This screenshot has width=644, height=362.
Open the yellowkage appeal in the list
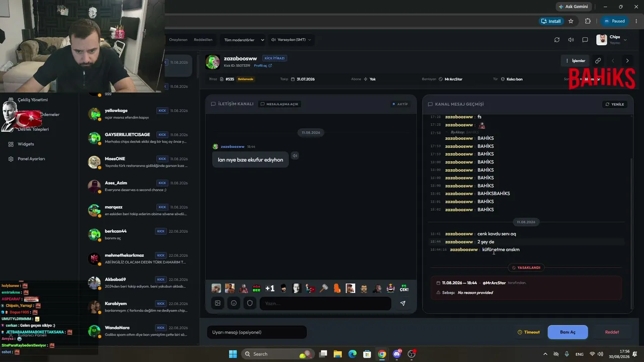pyautogui.click(x=138, y=114)
